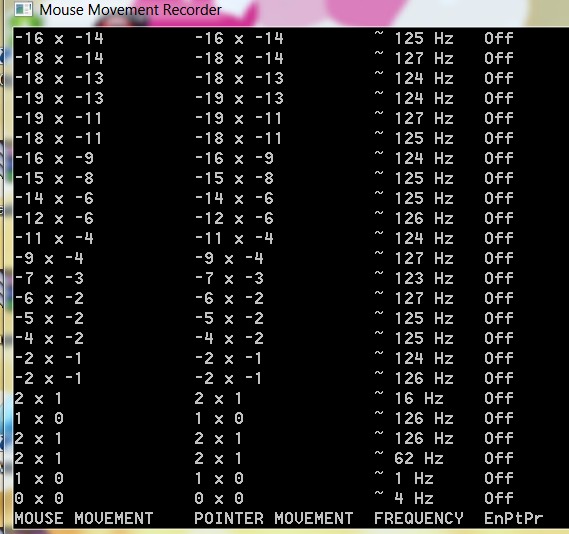Click the 127 Hz value in the -18 x -14 row

coord(424,58)
